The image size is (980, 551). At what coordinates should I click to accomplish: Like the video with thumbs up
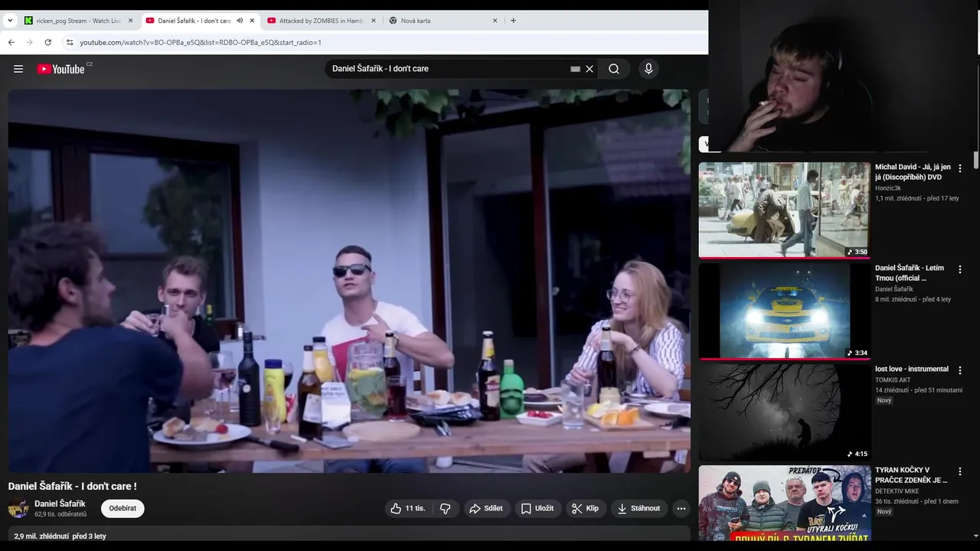pyautogui.click(x=408, y=508)
